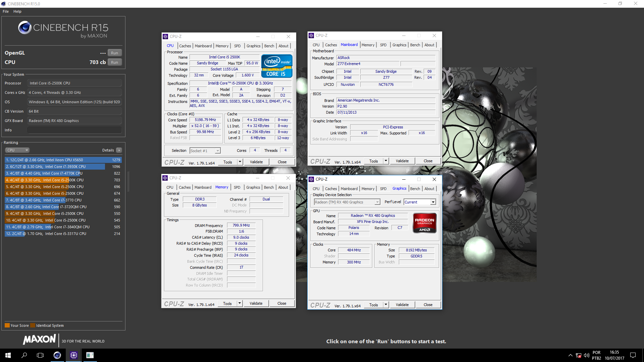Switch to About tab in Memory window
The image size is (644, 362).
283,187
